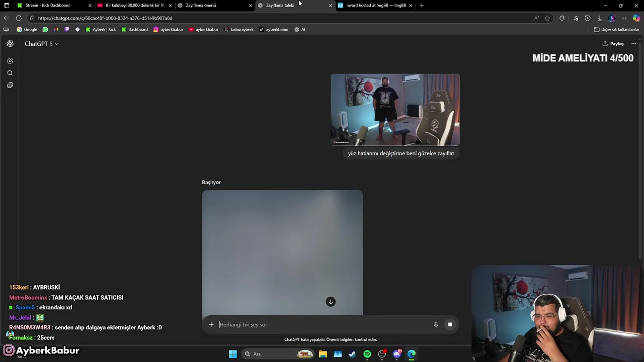The width and height of the screenshot is (644, 362).
Task: Open Discord from the taskbar
Action: click(x=397, y=354)
